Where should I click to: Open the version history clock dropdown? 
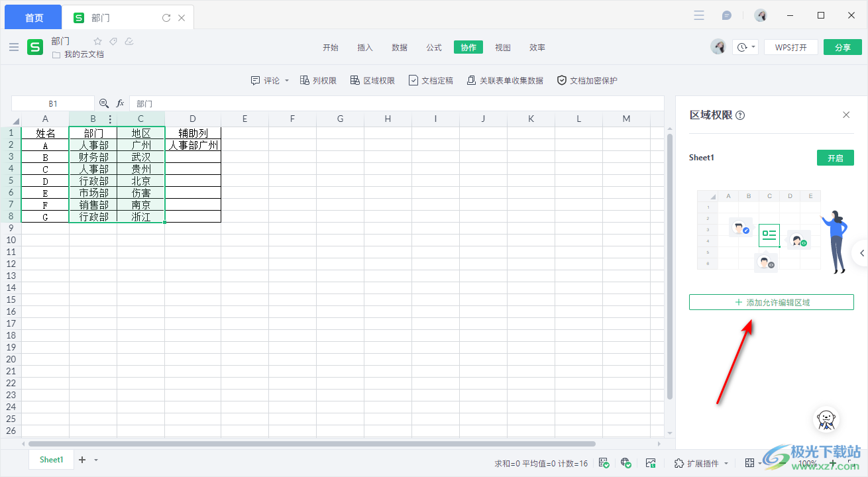745,47
